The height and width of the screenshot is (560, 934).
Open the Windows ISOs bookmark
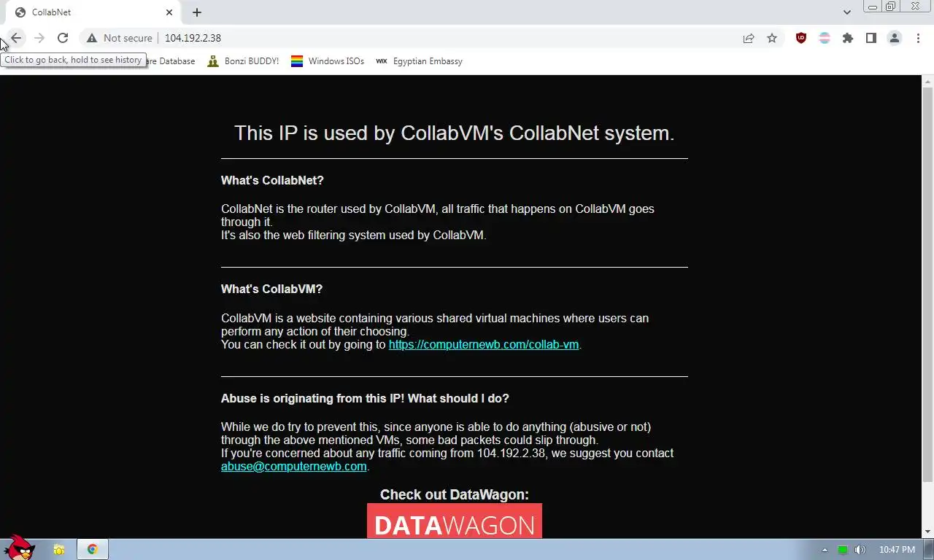[x=328, y=61]
